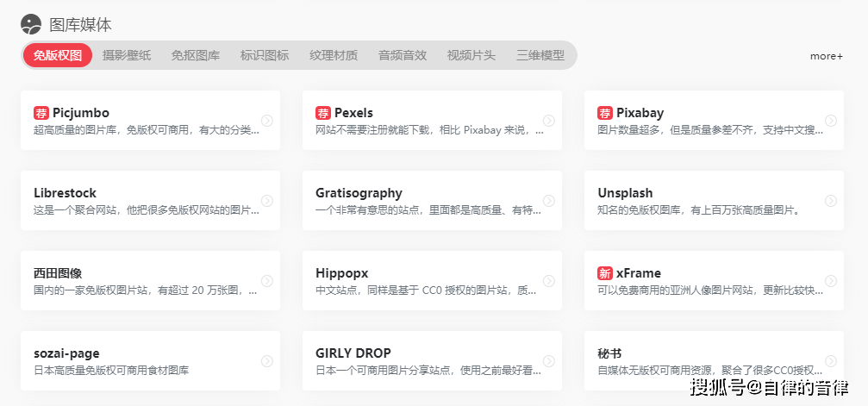
Task: Select the 免版权图 tab
Action: coord(58,56)
